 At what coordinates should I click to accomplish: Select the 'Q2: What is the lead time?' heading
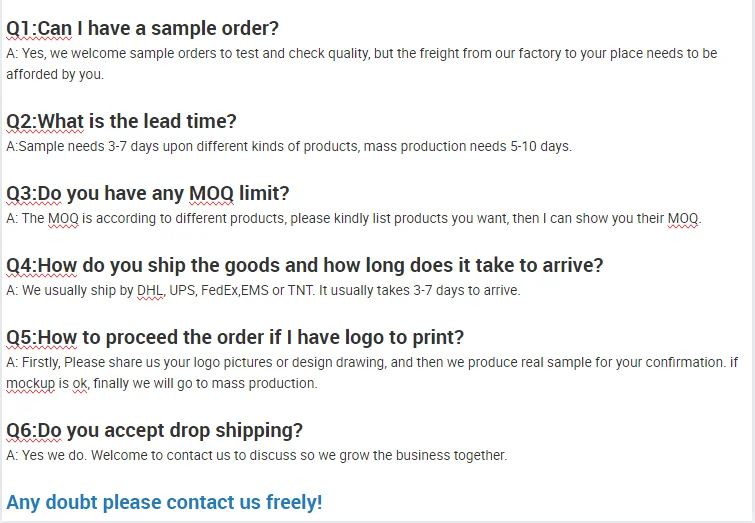pos(121,121)
